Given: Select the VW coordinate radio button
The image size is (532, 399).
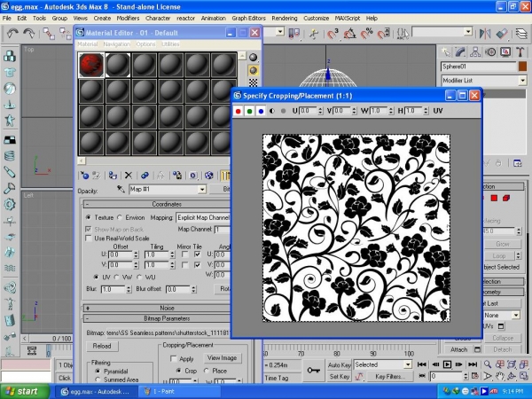Looking at the screenshot, I should pyautogui.click(x=117, y=278).
